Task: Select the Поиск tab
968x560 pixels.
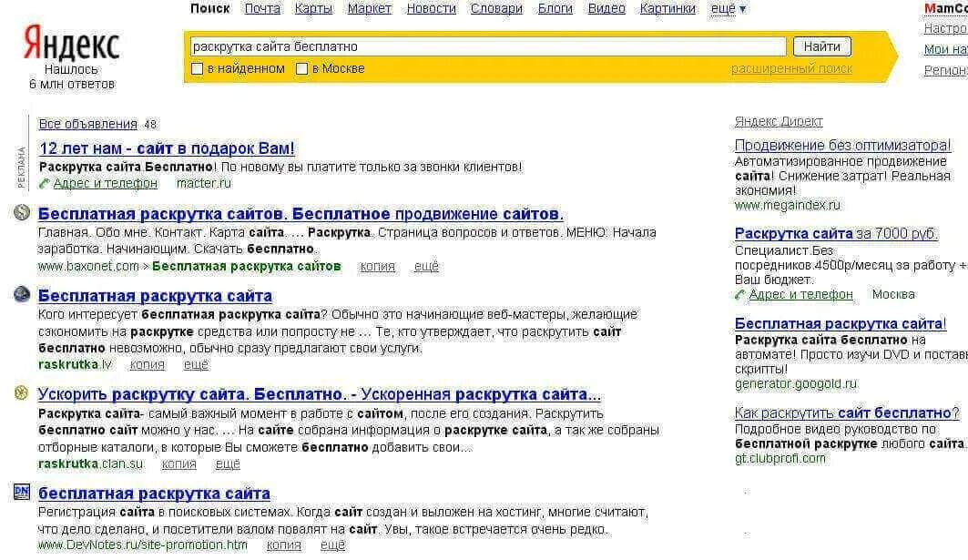Action: coord(209,8)
